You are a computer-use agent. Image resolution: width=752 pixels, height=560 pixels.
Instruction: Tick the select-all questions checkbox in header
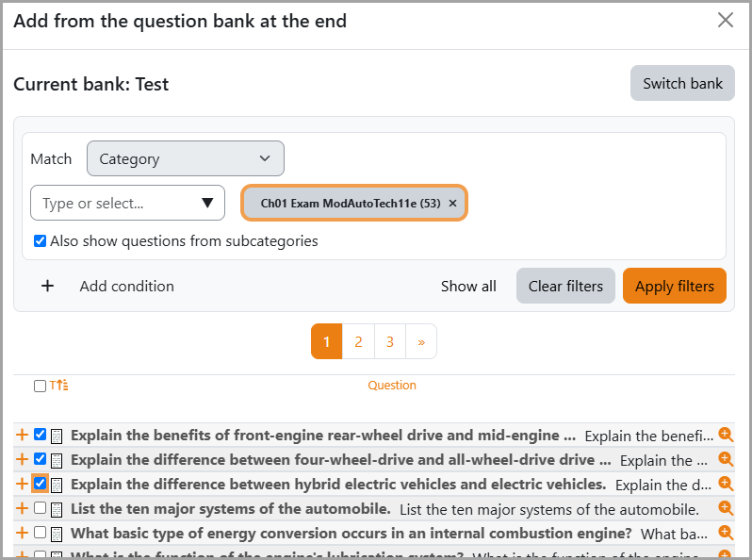40,386
